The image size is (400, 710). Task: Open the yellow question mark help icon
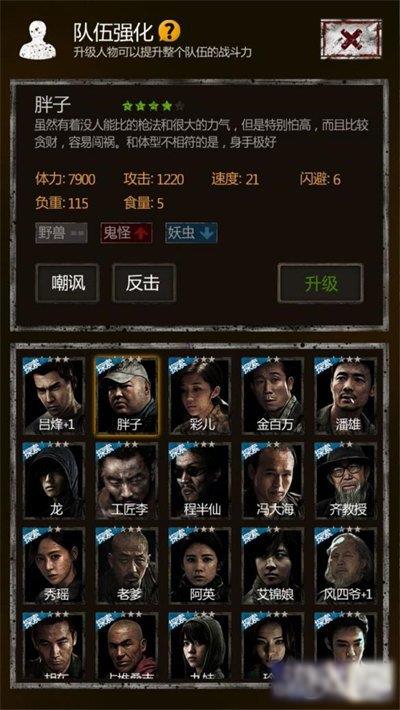tap(169, 32)
